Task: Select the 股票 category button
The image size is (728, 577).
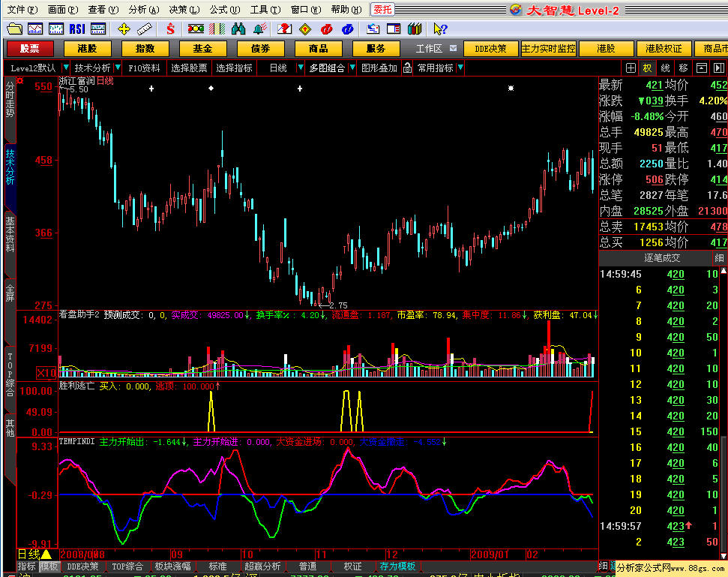Action: pyautogui.click(x=30, y=48)
